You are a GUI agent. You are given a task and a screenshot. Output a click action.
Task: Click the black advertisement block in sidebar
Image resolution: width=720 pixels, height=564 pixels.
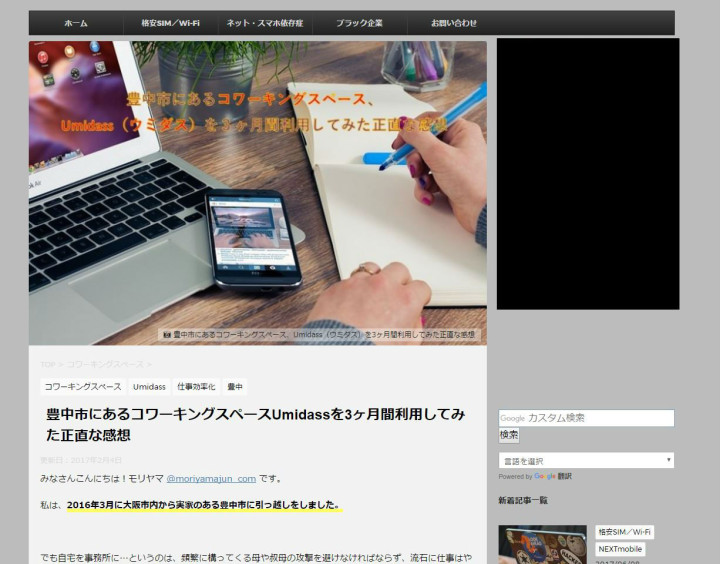click(588, 174)
